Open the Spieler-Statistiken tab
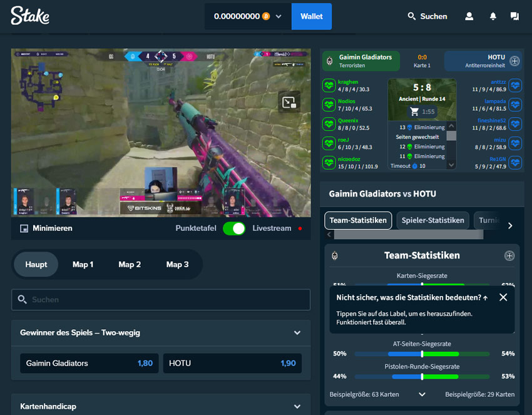 point(432,220)
